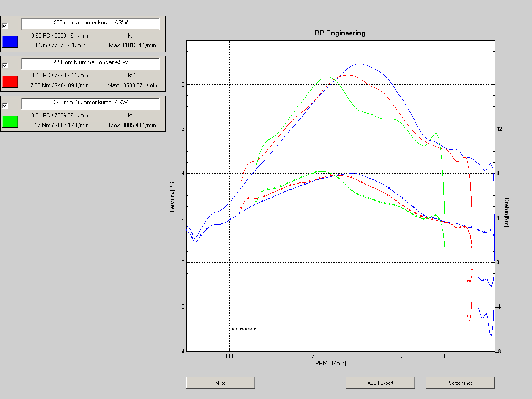Click the 'NOT FOR SALE' watermark text

[x=244, y=329]
